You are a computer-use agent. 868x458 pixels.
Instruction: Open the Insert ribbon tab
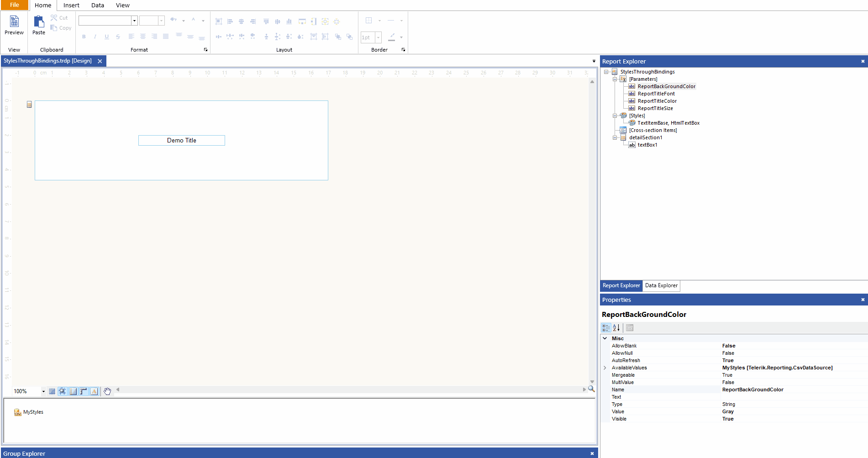tap(71, 5)
